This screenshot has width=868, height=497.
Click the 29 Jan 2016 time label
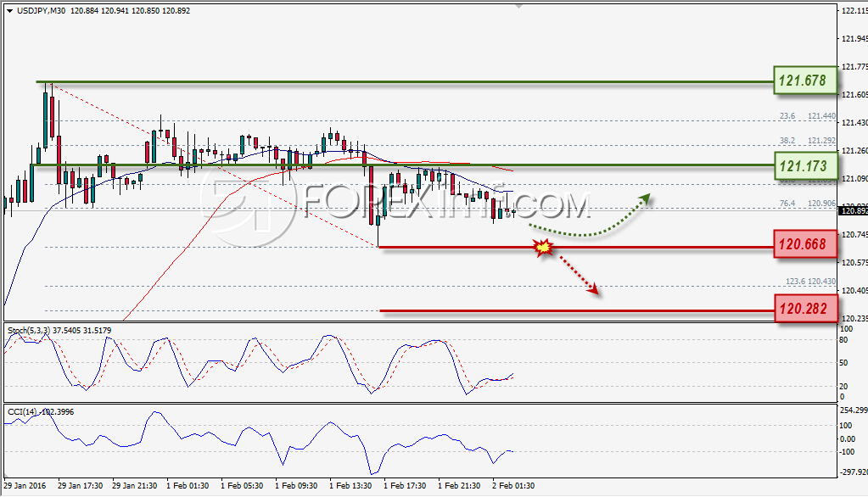[x=25, y=485]
